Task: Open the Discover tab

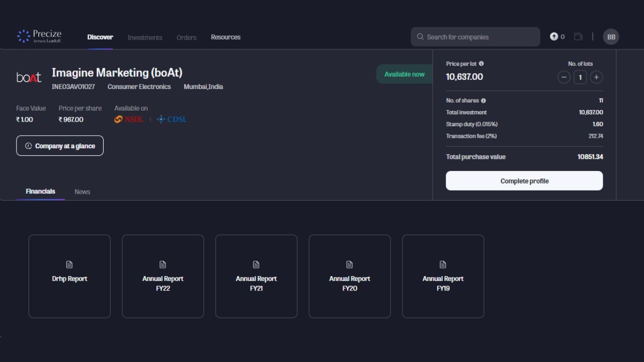Action: tap(100, 37)
